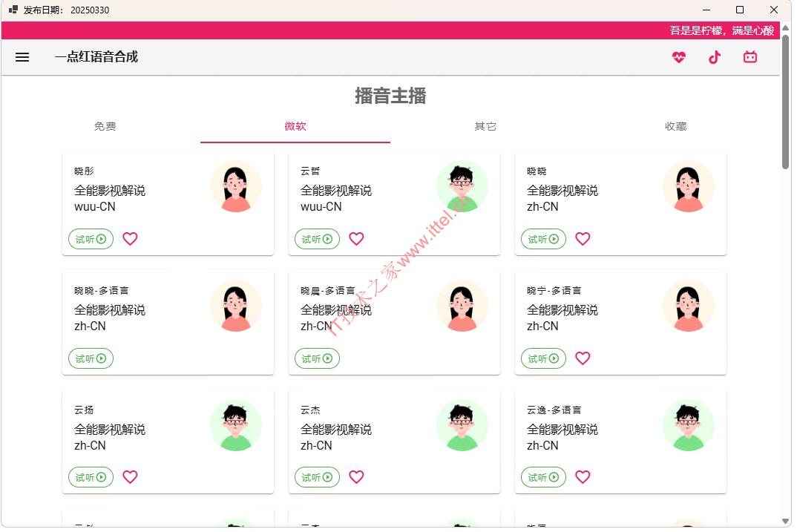Image resolution: width=797 pixels, height=532 pixels.
Task: Click the app icon in title bar
Action: [13, 10]
